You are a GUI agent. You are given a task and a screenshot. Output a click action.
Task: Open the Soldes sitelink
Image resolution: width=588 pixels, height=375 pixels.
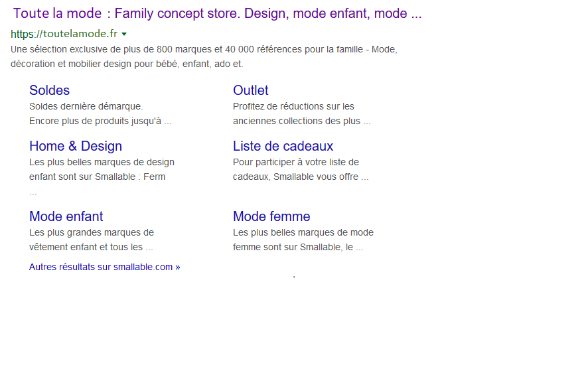tap(50, 90)
